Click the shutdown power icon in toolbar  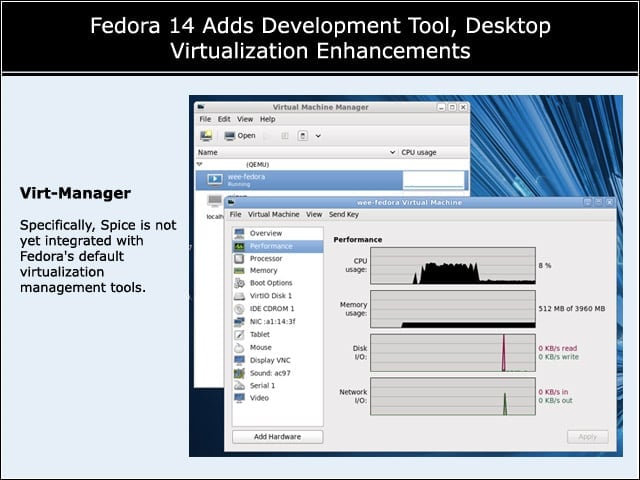click(x=303, y=136)
